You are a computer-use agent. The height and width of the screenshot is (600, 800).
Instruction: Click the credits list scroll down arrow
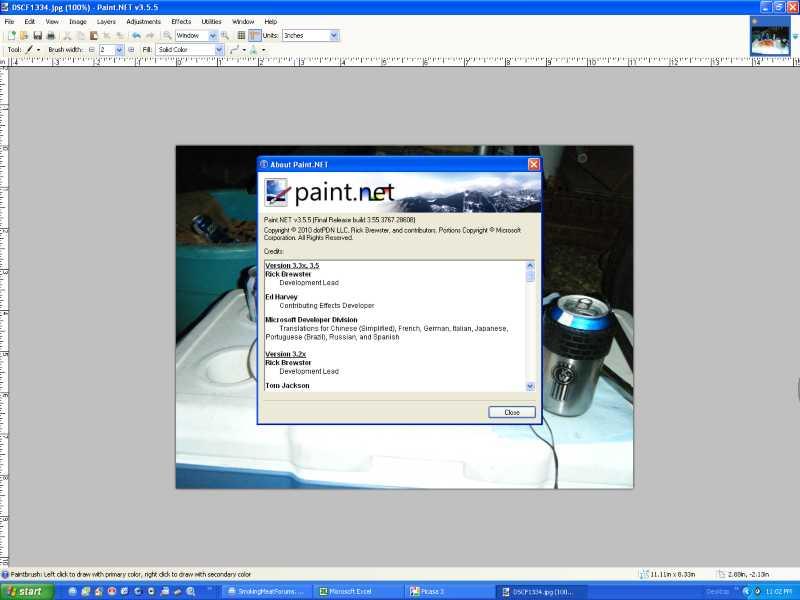(x=530, y=385)
